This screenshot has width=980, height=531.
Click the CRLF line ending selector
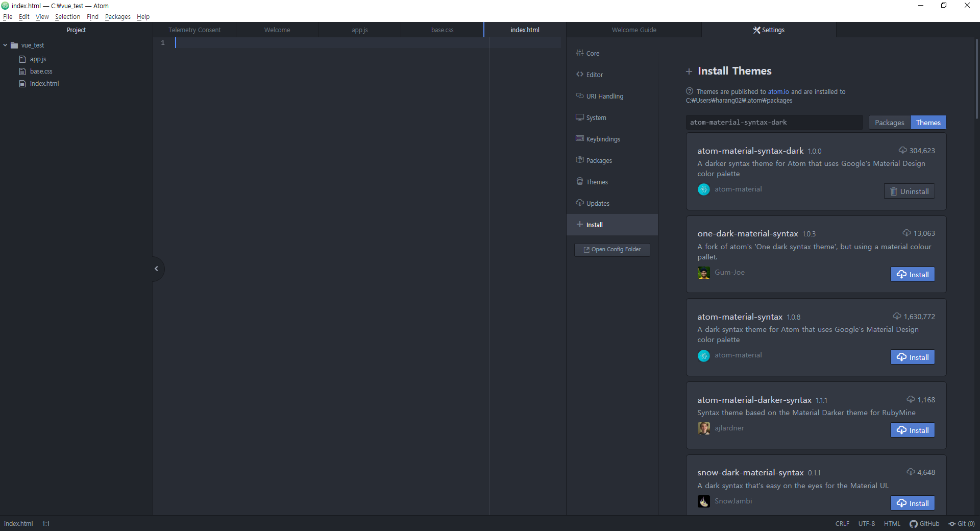pyautogui.click(x=842, y=524)
